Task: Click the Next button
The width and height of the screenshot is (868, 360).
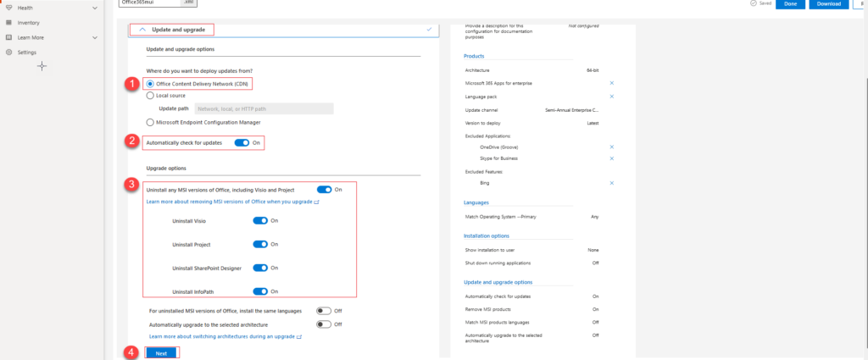Action: point(161,353)
